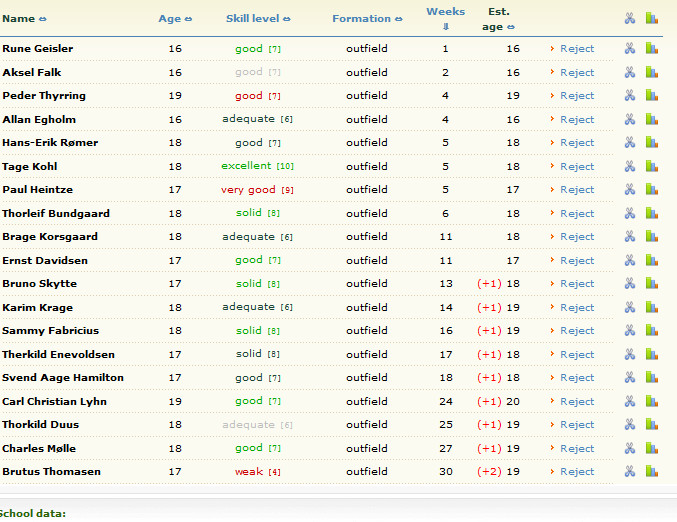Open player profile Bruno Skytte

coord(39,284)
